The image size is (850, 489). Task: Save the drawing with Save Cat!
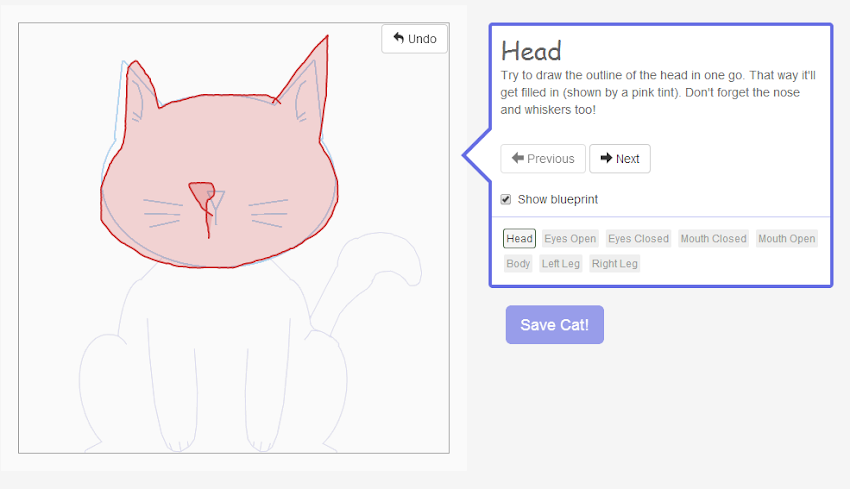555,325
